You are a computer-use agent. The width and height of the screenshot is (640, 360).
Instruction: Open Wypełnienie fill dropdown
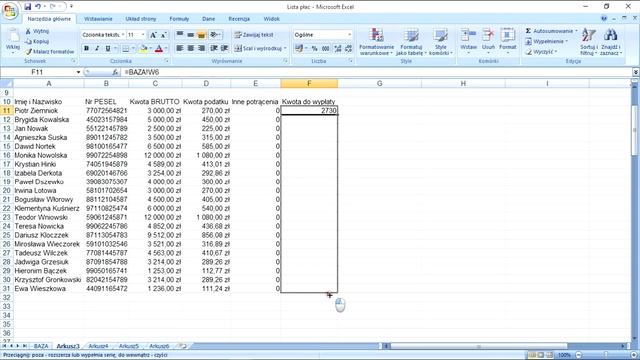tap(547, 41)
